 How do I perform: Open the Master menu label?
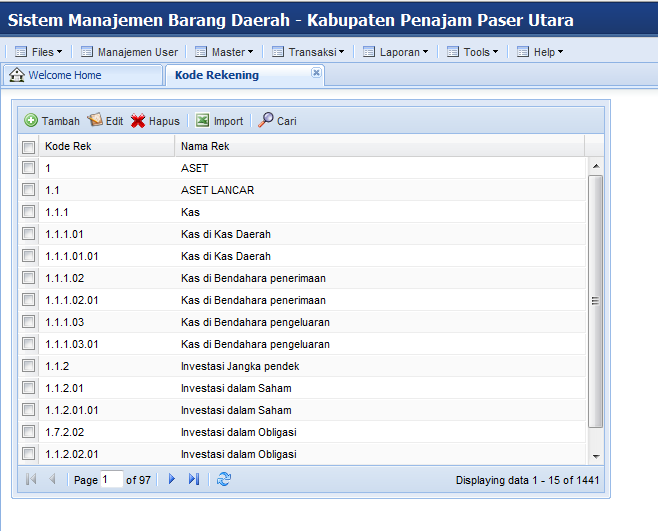[228, 52]
